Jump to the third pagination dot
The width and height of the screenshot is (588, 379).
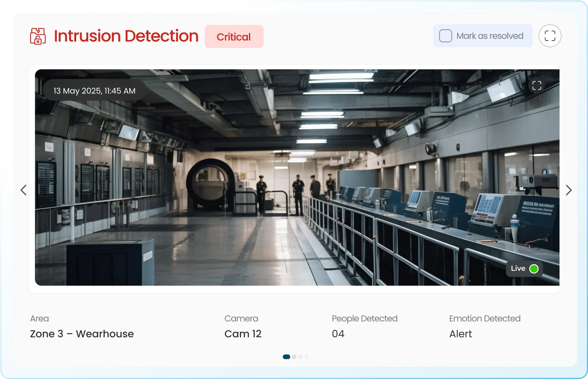(x=301, y=357)
